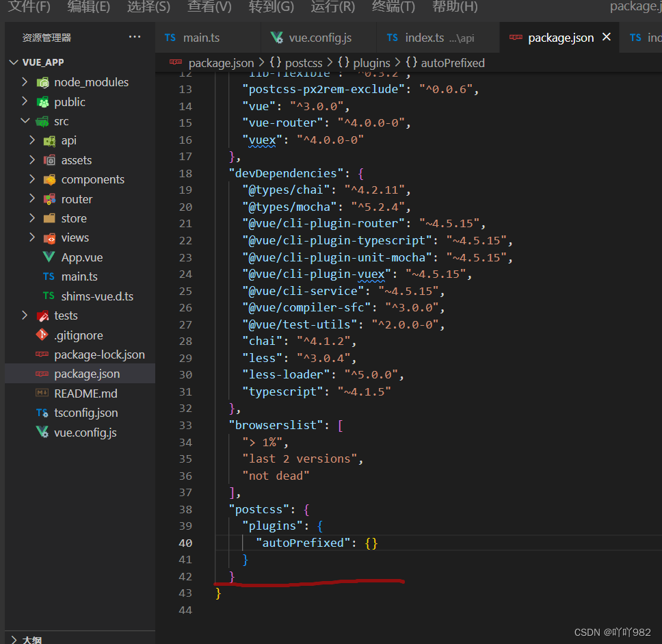Close the package.json tab

pos(606,38)
